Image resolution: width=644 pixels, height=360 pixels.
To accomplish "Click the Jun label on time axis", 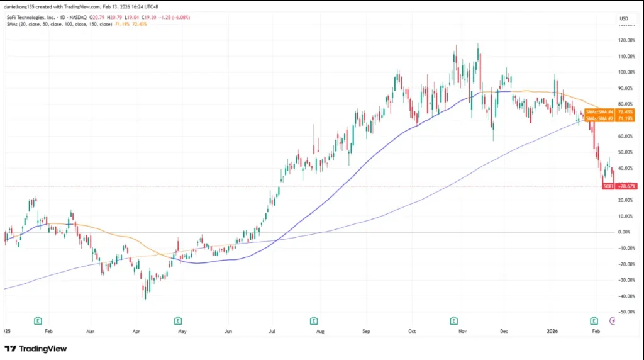I will pyautogui.click(x=228, y=331).
